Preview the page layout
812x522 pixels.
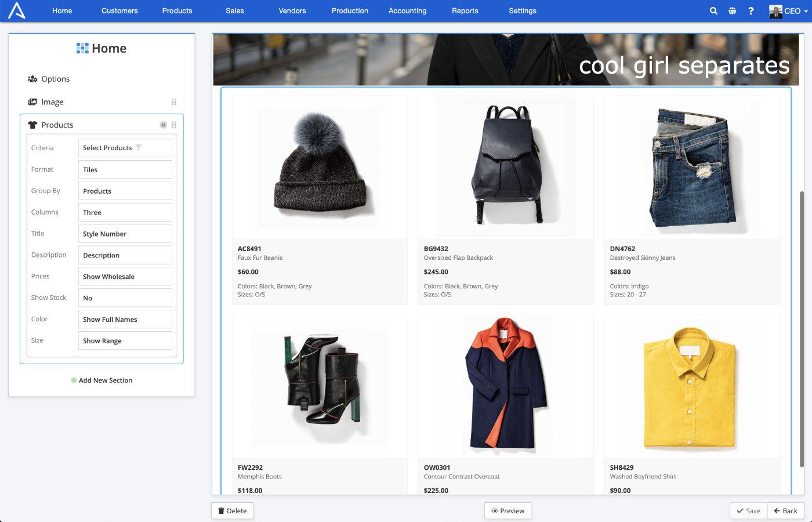(x=507, y=510)
